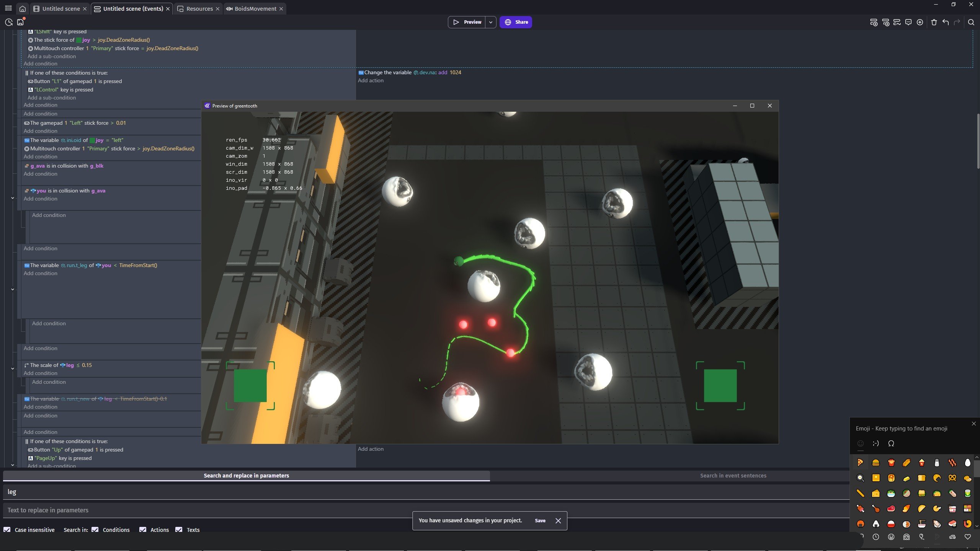
Task: Add a comment event
Action: (x=908, y=22)
